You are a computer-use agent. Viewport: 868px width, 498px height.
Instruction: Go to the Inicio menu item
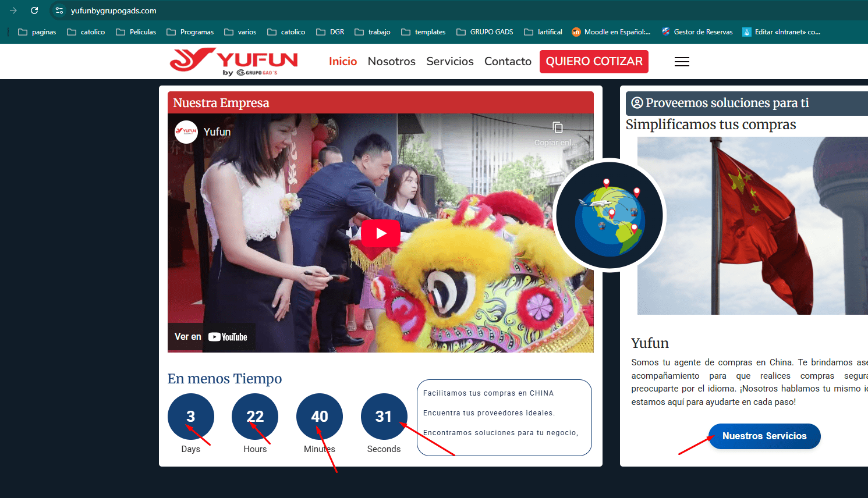pos(343,61)
